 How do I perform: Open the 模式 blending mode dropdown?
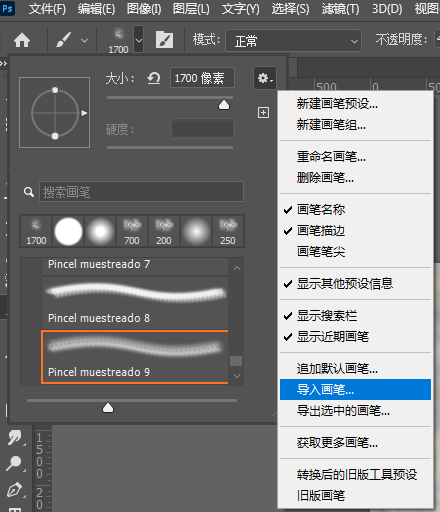click(x=293, y=41)
